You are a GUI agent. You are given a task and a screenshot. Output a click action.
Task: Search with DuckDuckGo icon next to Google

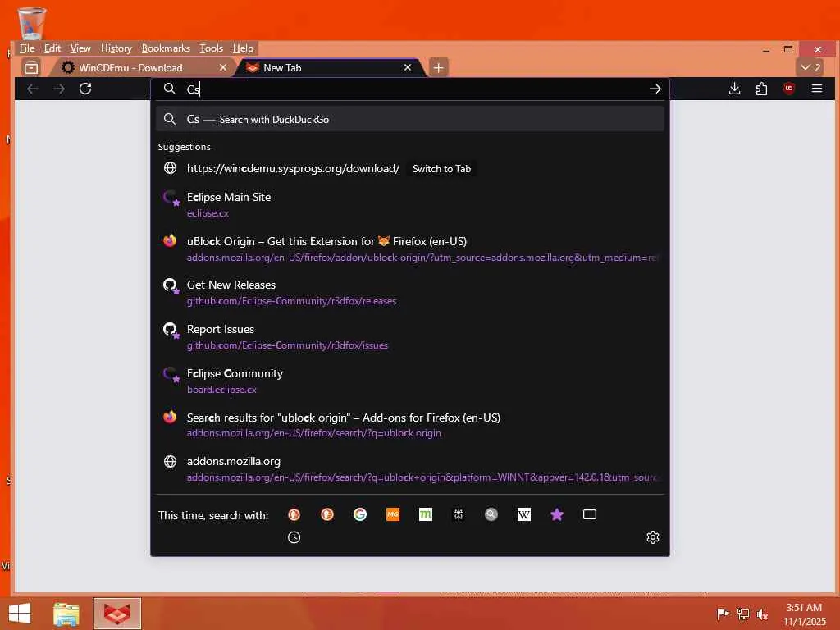pos(327,514)
